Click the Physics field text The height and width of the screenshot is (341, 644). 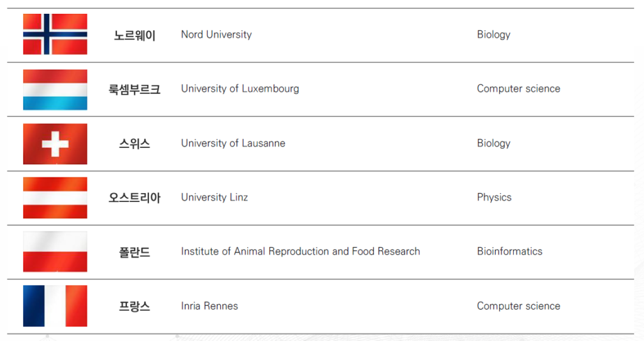pos(494,198)
